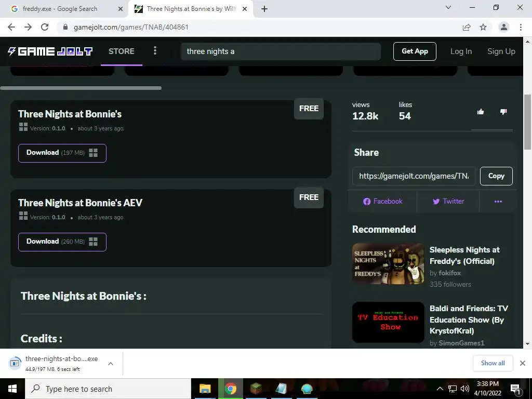
Task: Click the 12.8k views count
Action: (x=365, y=116)
